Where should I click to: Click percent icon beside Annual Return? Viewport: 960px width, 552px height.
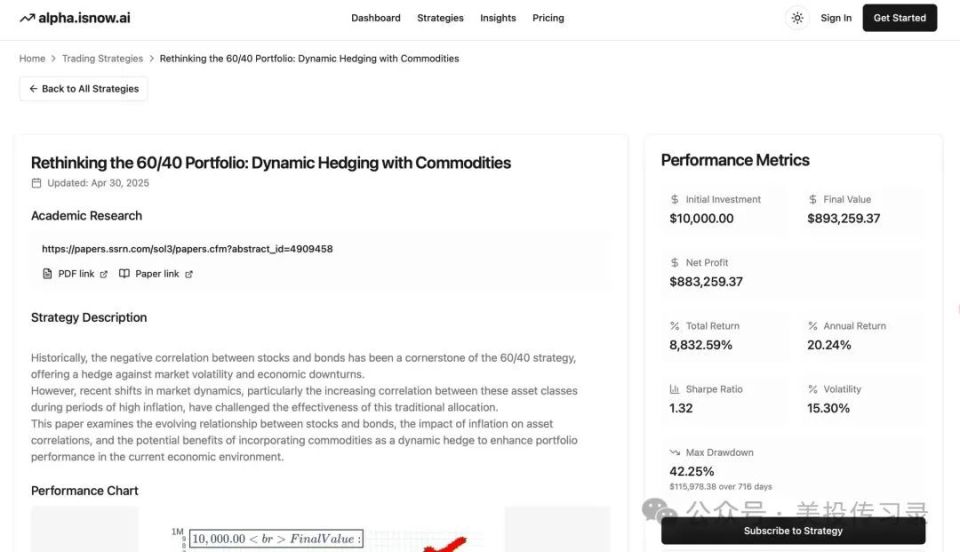click(x=812, y=326)
